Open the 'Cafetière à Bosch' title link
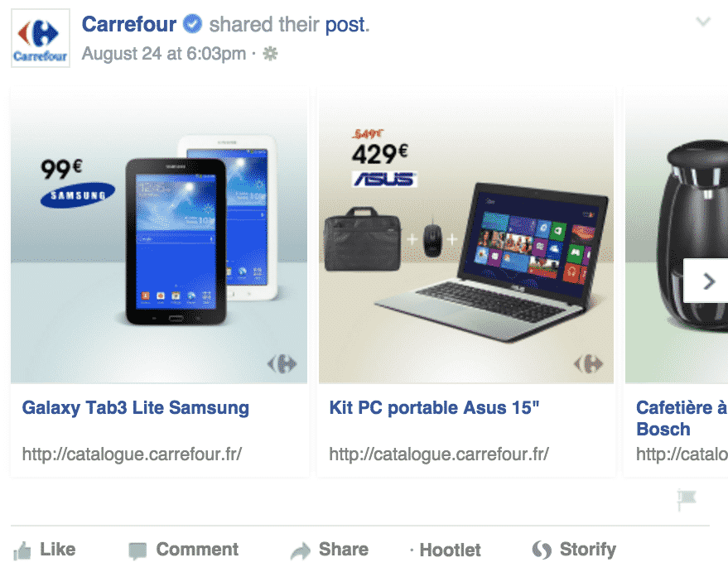728x572 pixels. coord(682,418)
